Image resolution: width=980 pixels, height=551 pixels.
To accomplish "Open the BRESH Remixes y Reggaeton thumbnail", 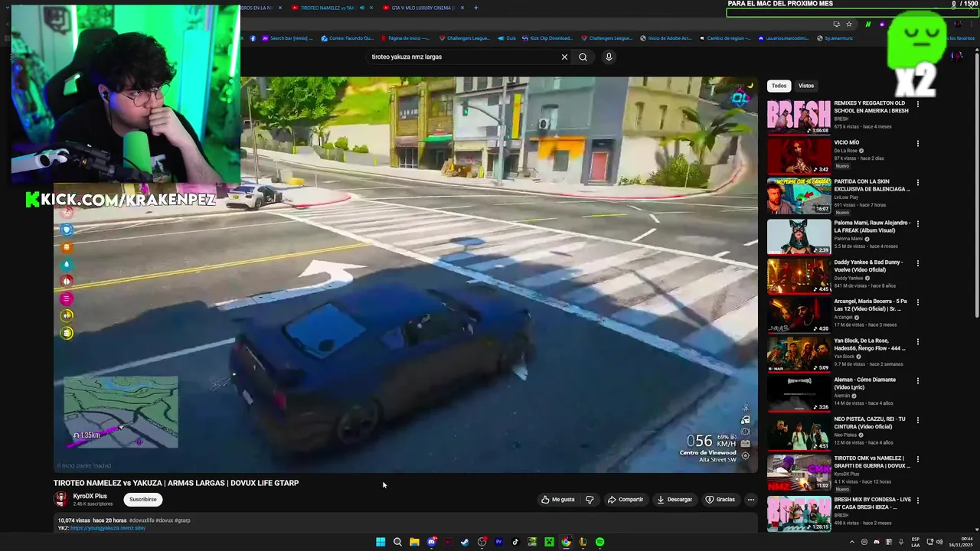I will tap(799, 117).
